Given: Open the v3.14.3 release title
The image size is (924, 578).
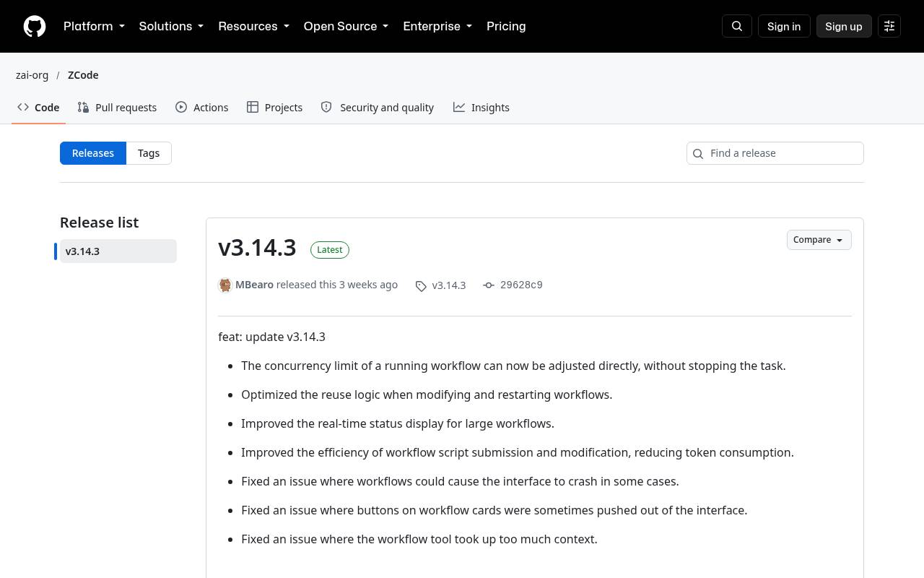Looking at the screenshot, I should coord(257,248).
